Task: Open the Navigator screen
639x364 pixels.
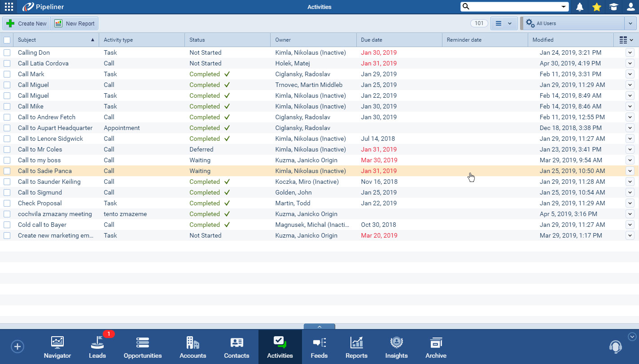Action: coord(57,347)
